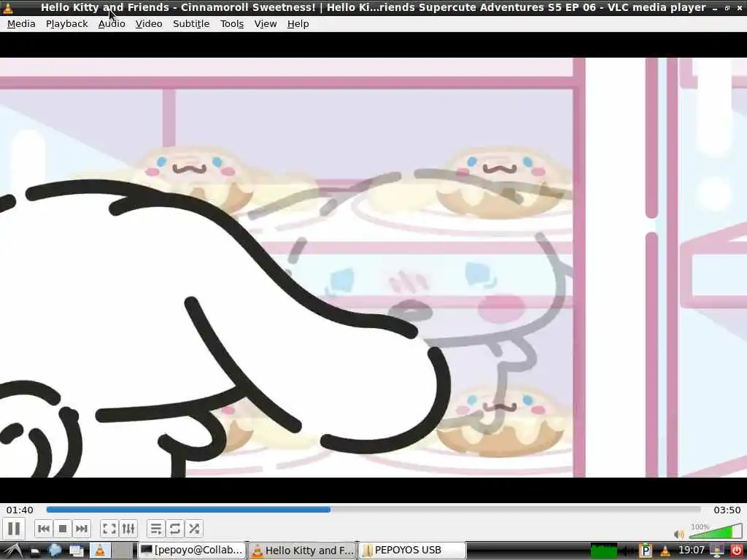
Task: Open the taskbar start menu icon
Action: (x=13, y=551)
